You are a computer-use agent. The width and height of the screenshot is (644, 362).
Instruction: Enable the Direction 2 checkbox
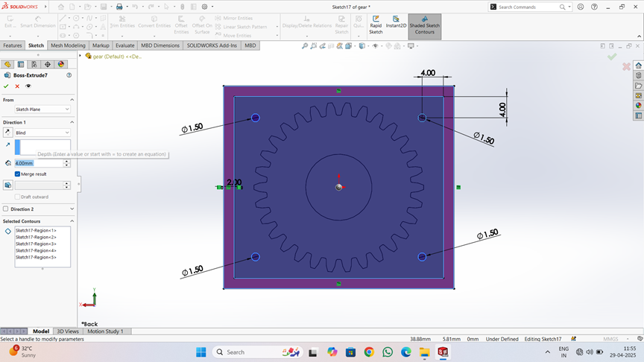click(x=6, y=209)
